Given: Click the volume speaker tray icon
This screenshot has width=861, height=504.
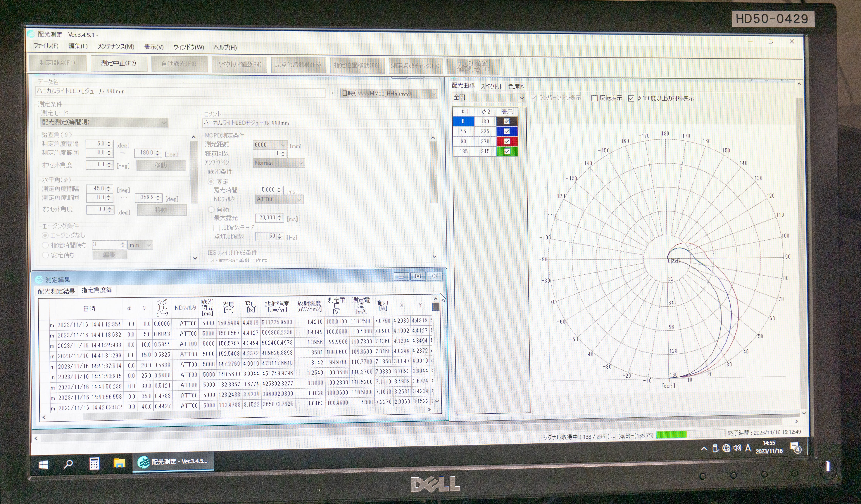Looking at the screenshot, I should click(737, 448).
